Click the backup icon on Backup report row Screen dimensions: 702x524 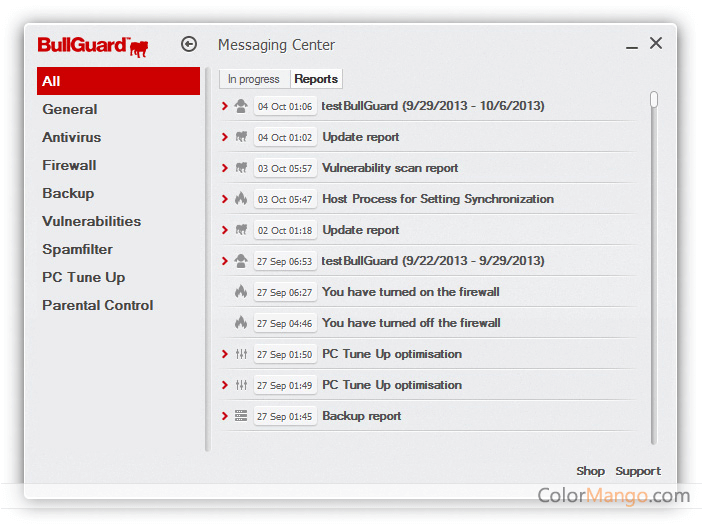[241, 416]
